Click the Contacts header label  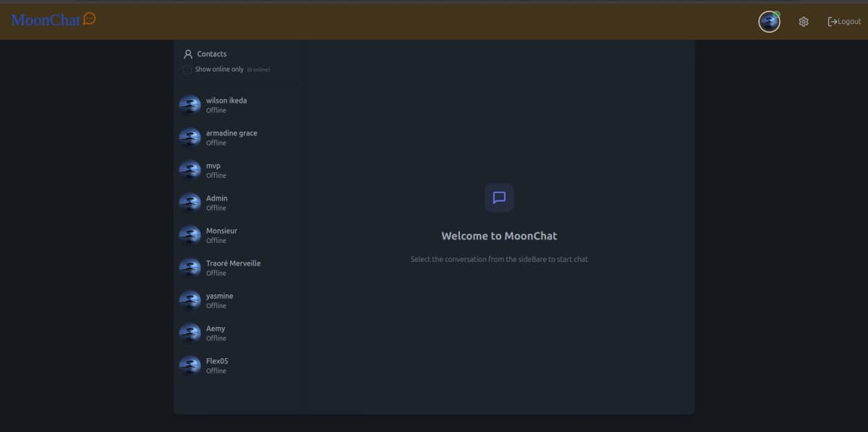212,54
